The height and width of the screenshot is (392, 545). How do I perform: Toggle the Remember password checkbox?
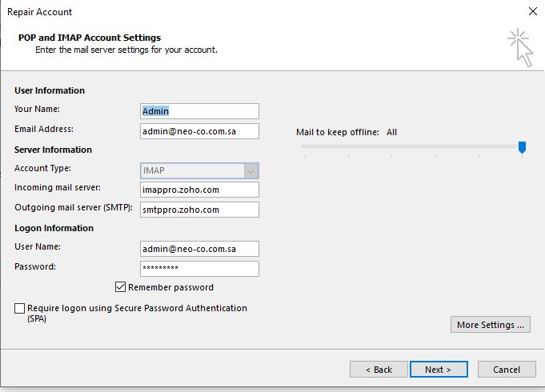click(x=121, y=287)
